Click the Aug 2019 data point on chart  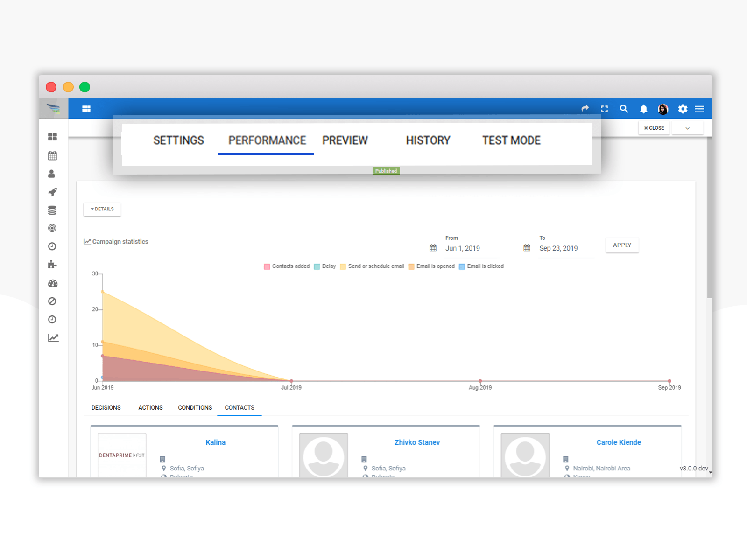point(480,381)
